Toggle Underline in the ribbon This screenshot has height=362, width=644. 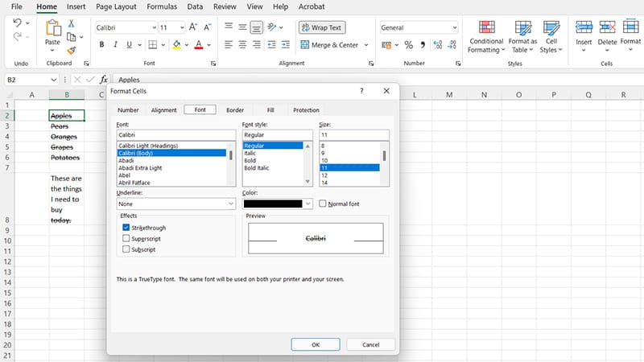point(129,44)
